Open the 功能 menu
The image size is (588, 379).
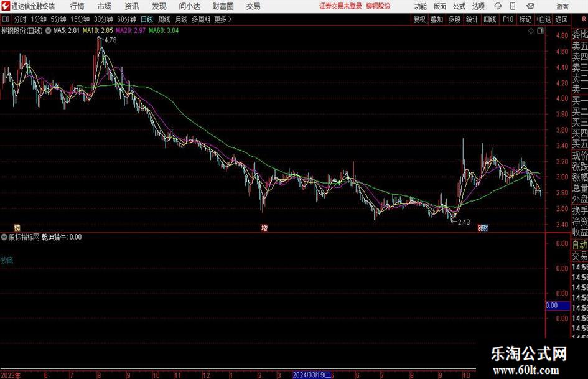tap(421, 6)
